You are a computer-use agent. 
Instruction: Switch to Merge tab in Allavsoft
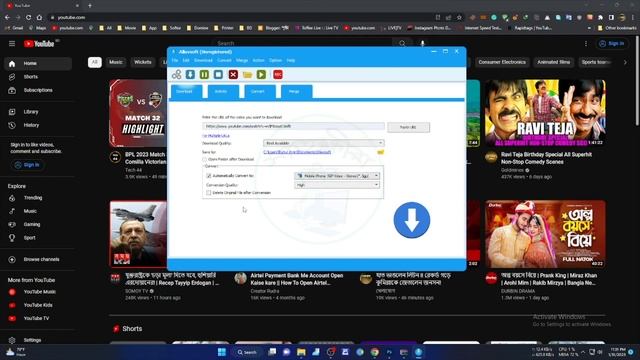[x=297, y=91]
